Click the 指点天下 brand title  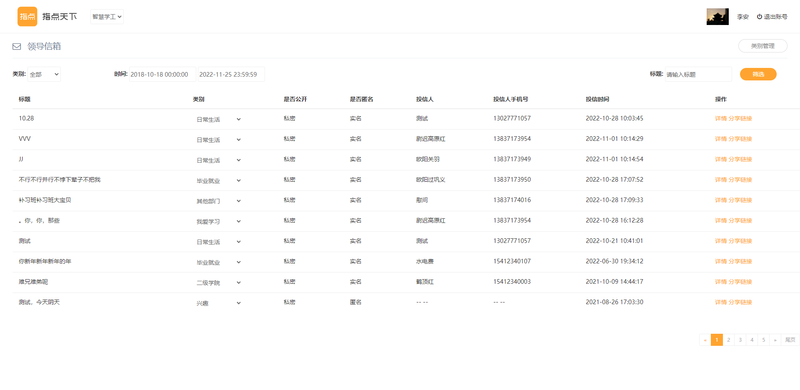click(x=60, y=16)
